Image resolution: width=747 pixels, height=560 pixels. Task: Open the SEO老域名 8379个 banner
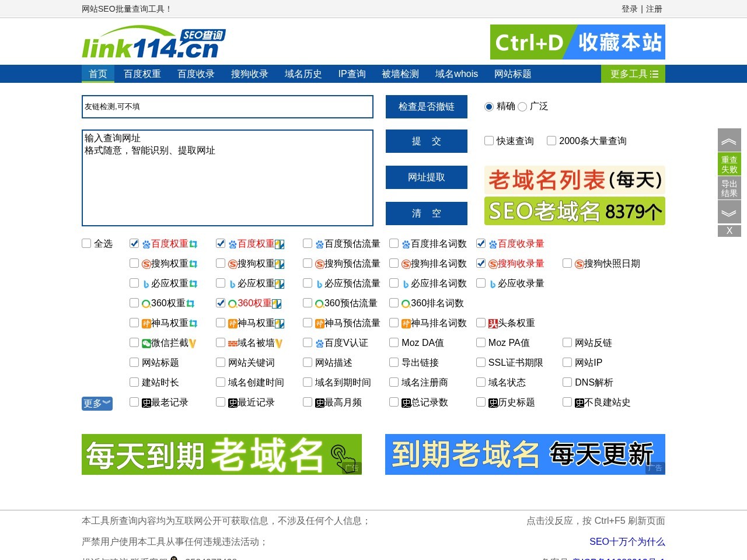click(x=575, y=211)
